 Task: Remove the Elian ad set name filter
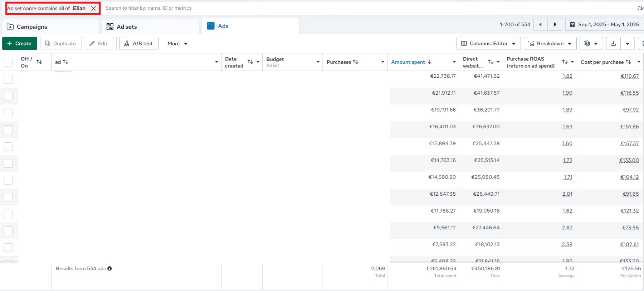pyautogui.click(x=93, y=8)
